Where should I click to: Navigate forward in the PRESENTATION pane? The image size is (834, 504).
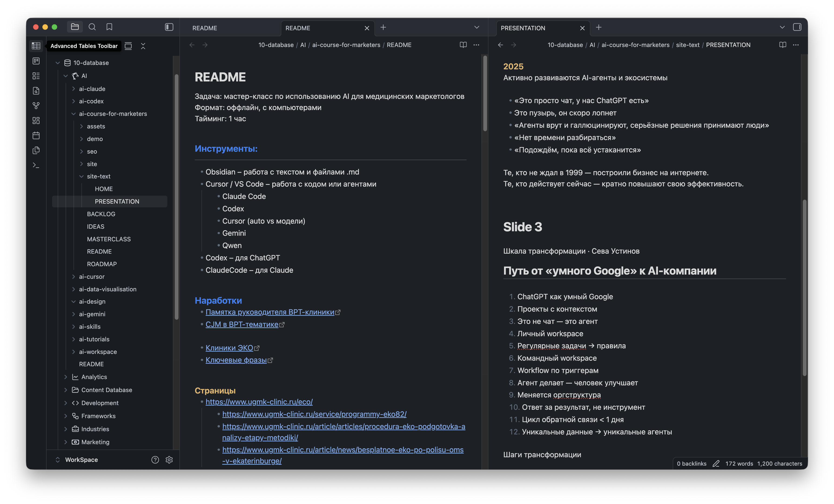click(x=514, y=45)
